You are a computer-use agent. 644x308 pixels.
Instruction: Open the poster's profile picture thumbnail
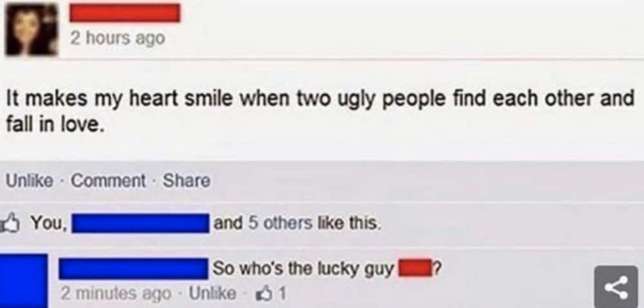coord(31,29)
